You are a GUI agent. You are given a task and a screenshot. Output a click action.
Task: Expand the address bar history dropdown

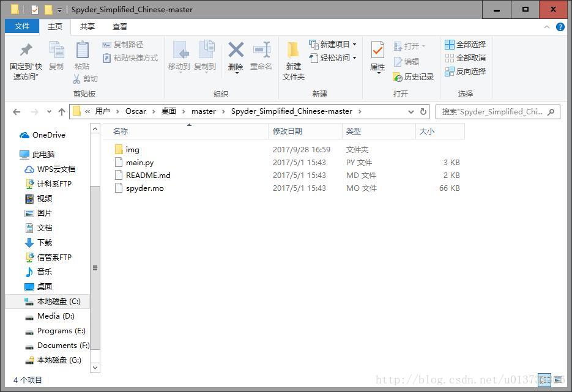pos(411,111)
